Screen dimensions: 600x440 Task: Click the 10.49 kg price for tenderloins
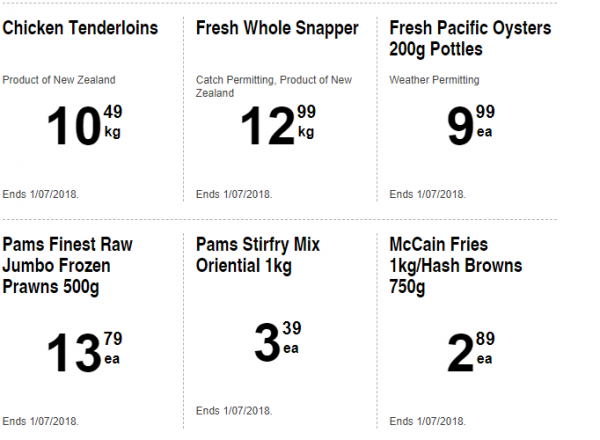pos(84,125)
